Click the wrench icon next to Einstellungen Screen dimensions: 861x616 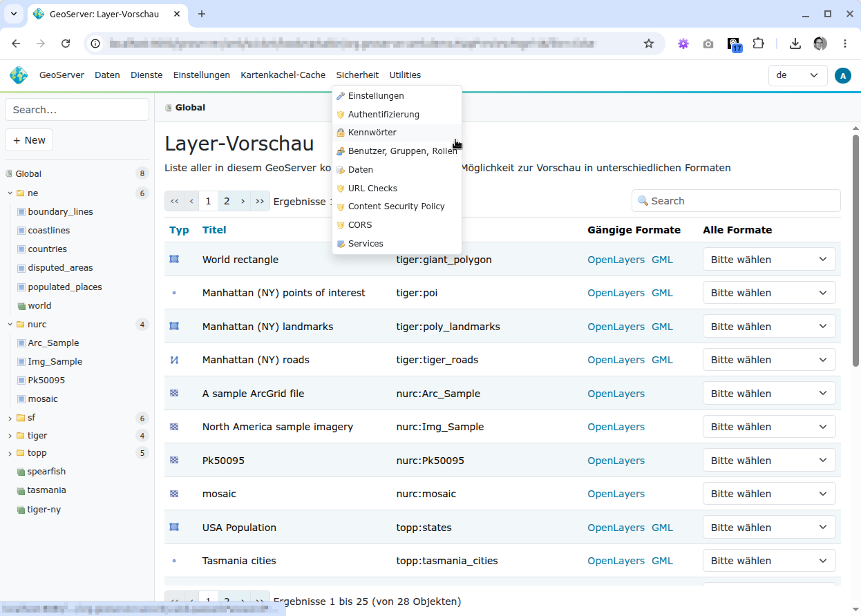tap(341, 96)
